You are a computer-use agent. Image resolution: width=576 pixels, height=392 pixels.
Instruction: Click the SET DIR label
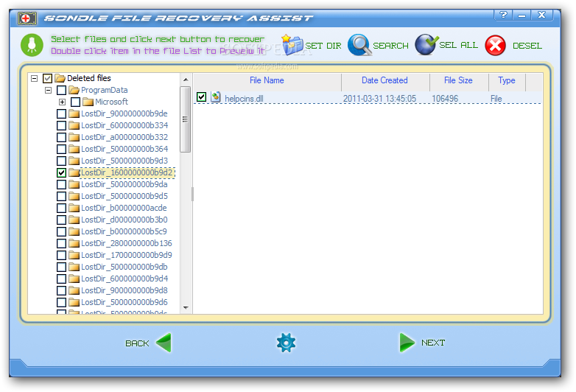point(323,46)
